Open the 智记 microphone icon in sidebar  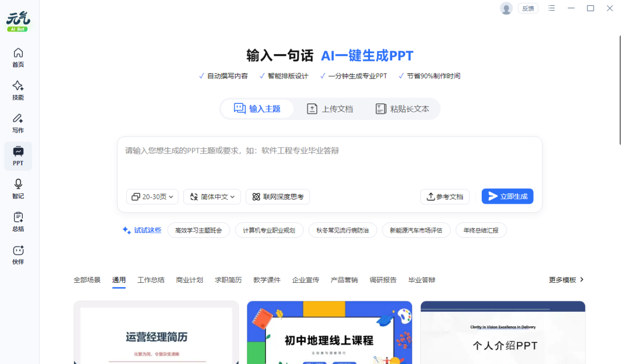tap(18, 189)
